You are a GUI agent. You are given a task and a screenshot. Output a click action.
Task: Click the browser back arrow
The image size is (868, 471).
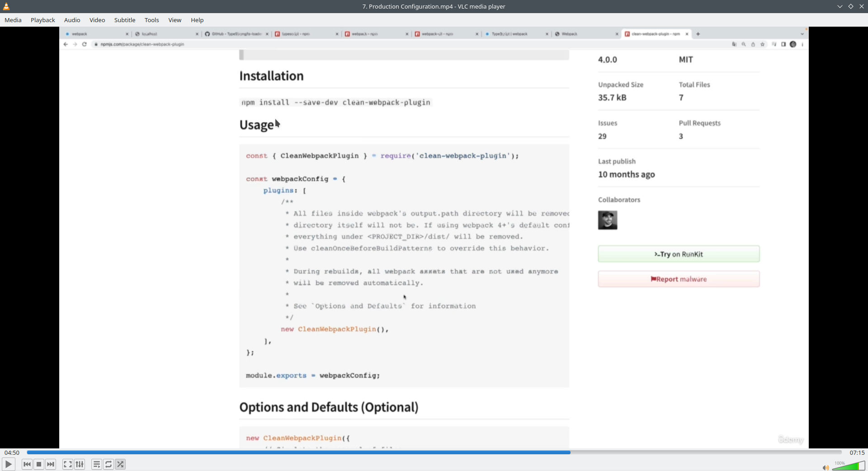point(66,44)
